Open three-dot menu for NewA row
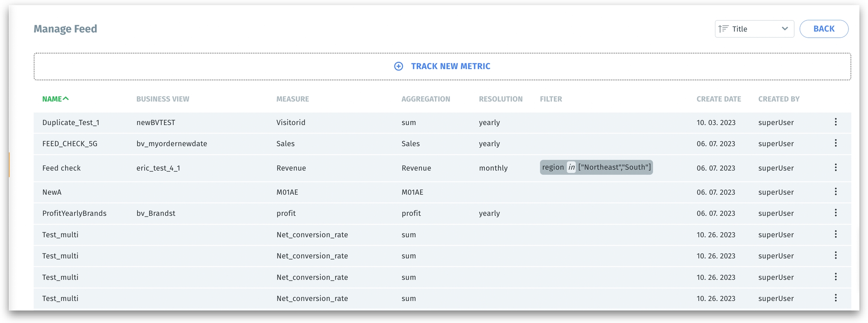The width and height of the screenshot is (868, 323). [x=835, y=192]
